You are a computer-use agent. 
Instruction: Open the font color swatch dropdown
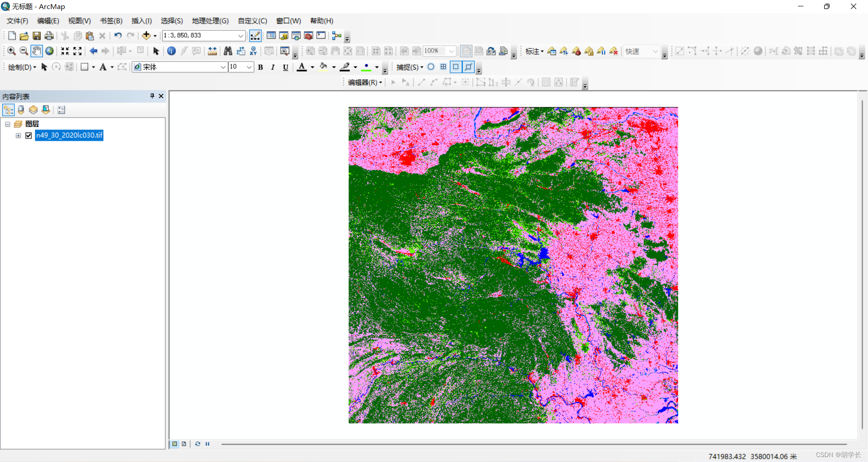click(311, 67)
